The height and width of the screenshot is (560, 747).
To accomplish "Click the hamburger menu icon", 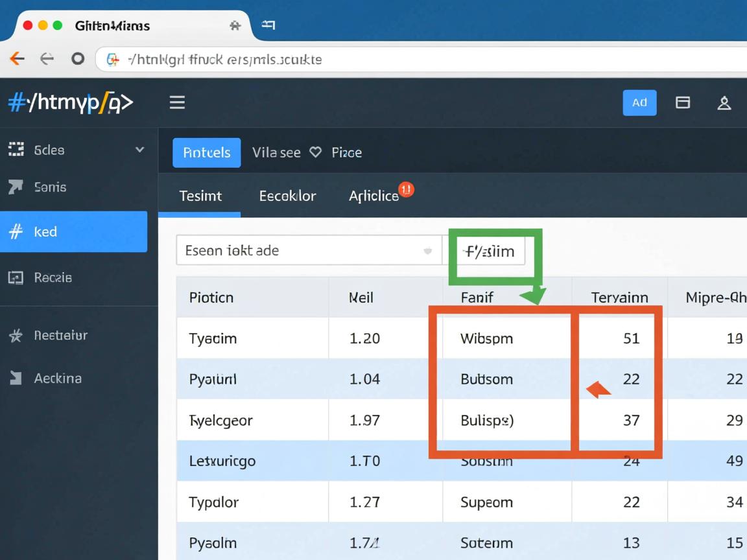I will (x=177, y=102).
